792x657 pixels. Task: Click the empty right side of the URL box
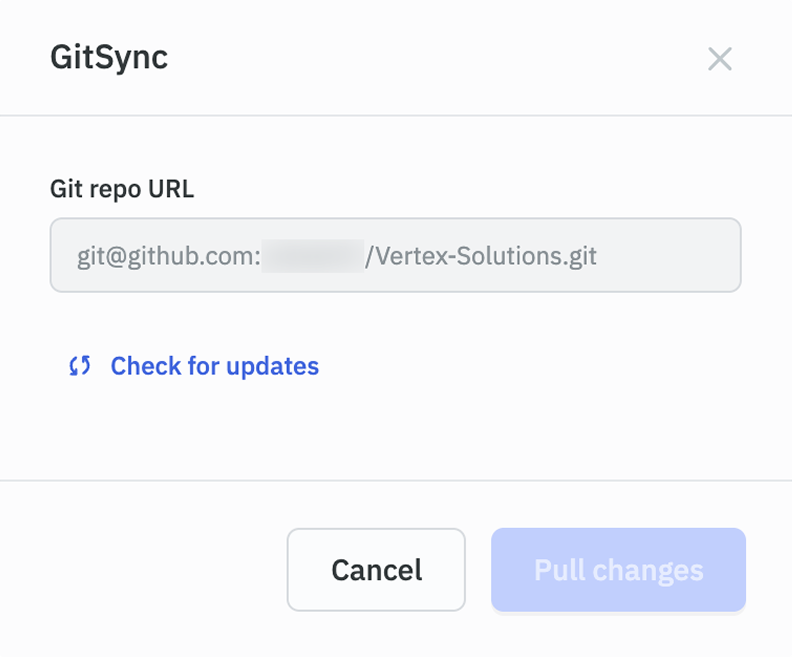[670, 256]
